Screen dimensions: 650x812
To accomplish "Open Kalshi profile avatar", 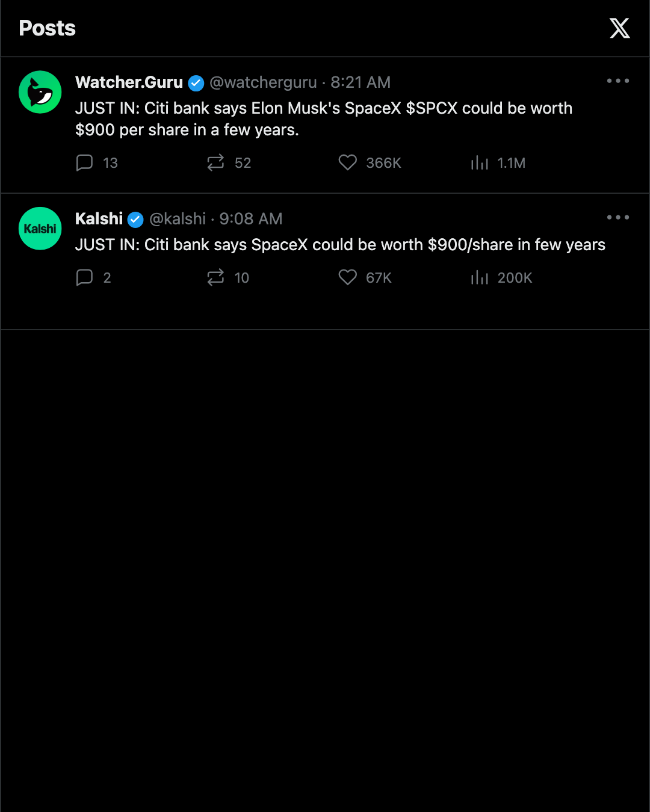I will coord(40,229).
